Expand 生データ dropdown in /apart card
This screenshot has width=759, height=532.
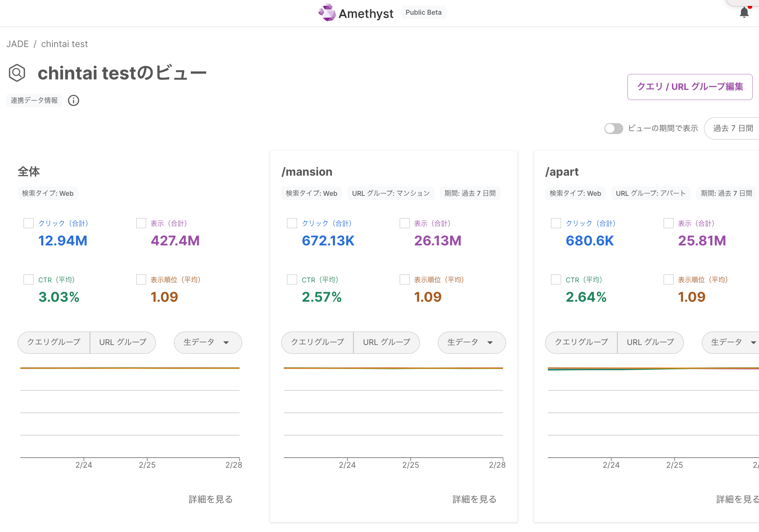731,342
